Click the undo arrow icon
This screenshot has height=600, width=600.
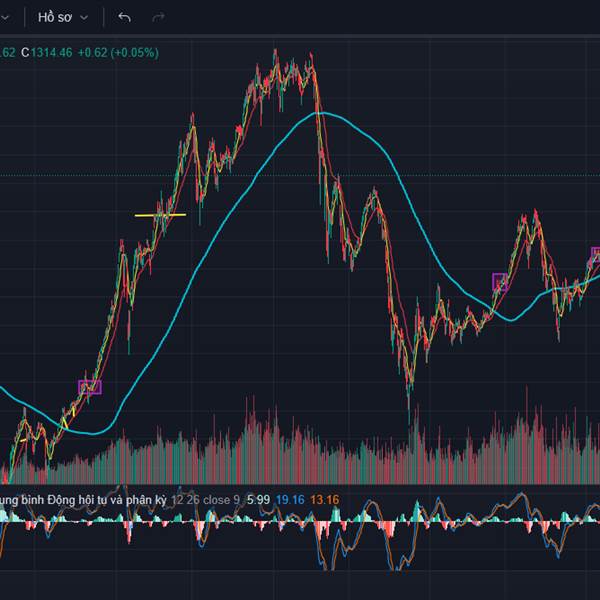coord(124,17)
